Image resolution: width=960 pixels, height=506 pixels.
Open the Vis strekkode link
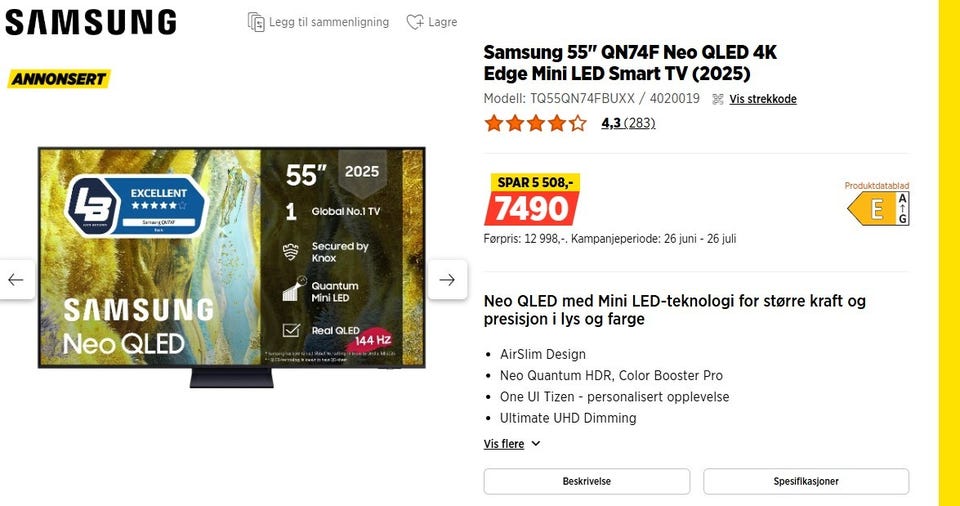click(763, 99)
